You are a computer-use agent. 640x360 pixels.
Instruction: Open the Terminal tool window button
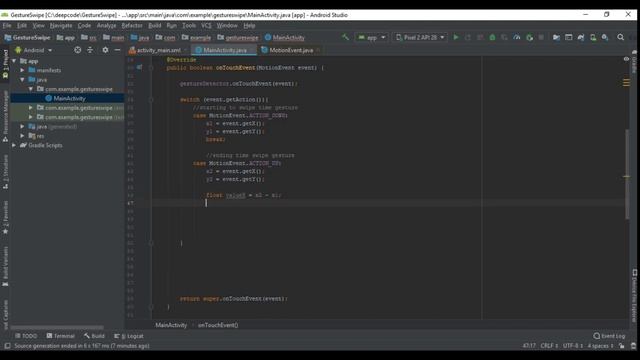pos(60,336)
